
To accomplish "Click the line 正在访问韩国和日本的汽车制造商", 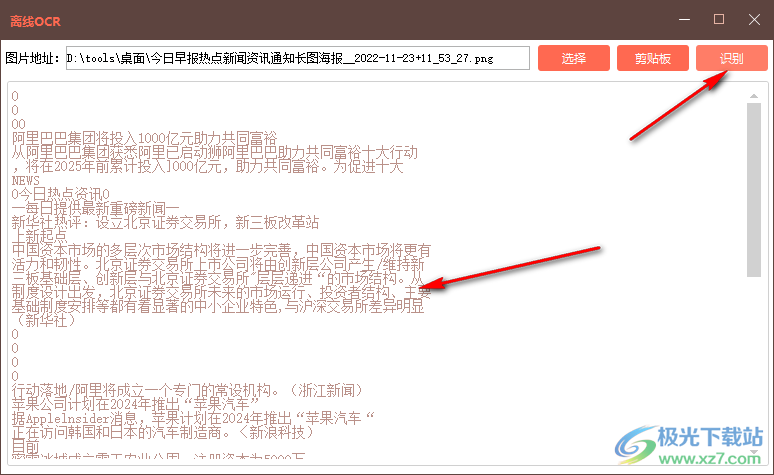I will [x=163, y=433].
